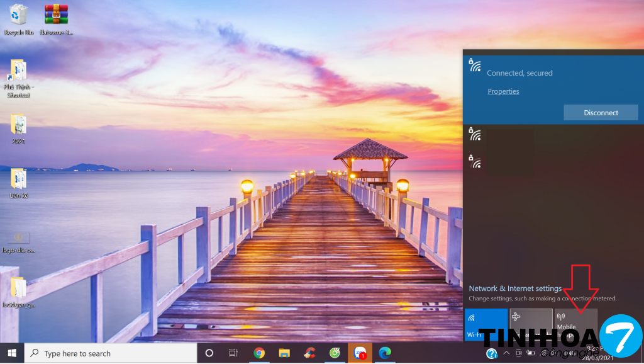This screenshot has height=364, width=644.
Task: Open Network & Internet settings
Action: [x=515, y=288]
